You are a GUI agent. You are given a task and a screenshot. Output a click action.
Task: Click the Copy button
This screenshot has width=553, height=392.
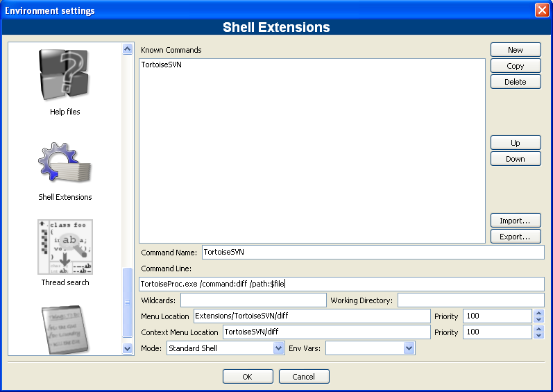tap(516, 66)
